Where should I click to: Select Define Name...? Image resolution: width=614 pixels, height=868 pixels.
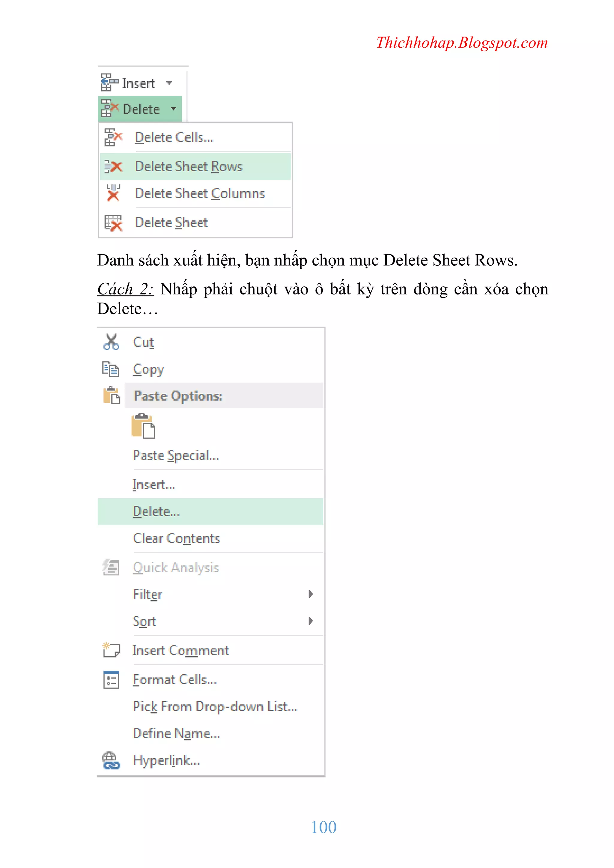click(210, 733)
